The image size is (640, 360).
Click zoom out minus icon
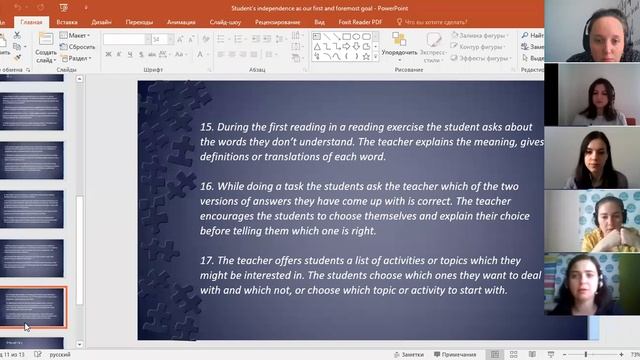(x=564, y=355)
